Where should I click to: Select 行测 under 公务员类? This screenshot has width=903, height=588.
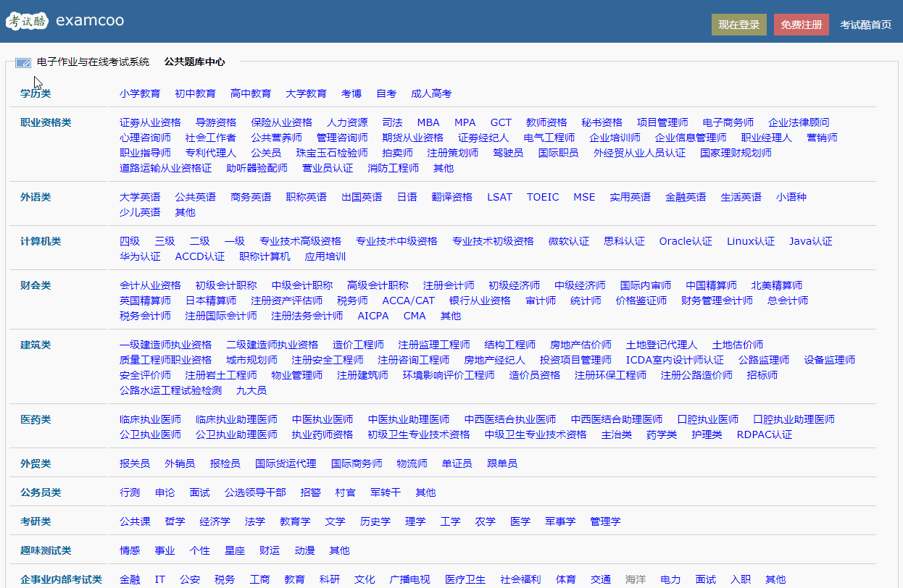pos(130,492)
